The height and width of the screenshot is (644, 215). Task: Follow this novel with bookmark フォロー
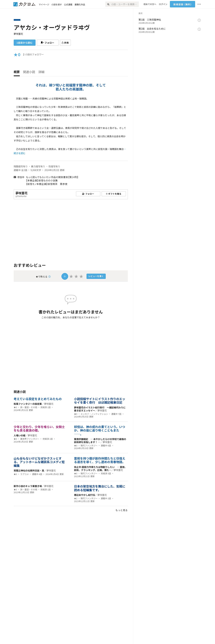pyautogui.click(x=48, y=43)
